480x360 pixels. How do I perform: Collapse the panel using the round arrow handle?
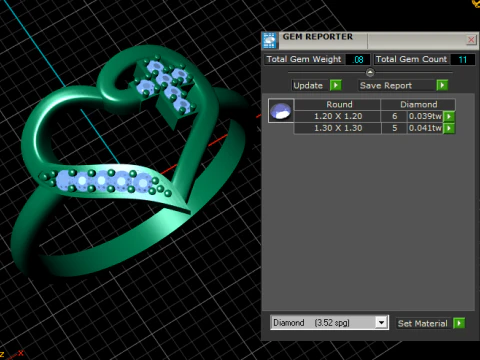coord(370,72)
